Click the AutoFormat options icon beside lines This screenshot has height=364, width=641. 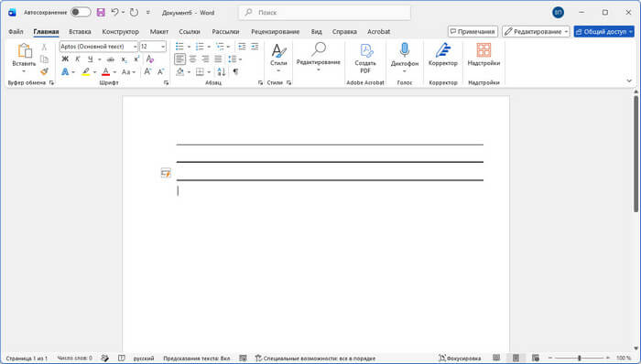166,173
